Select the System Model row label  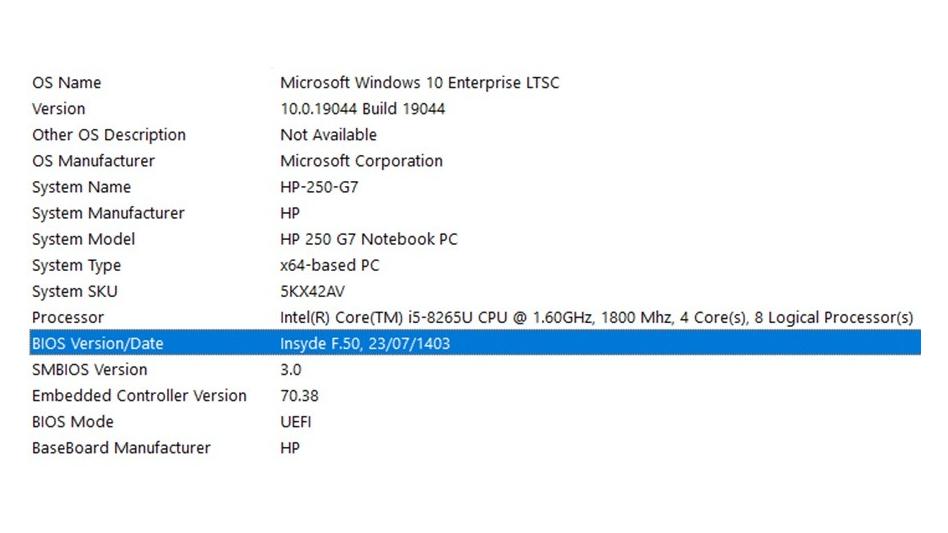83,239
